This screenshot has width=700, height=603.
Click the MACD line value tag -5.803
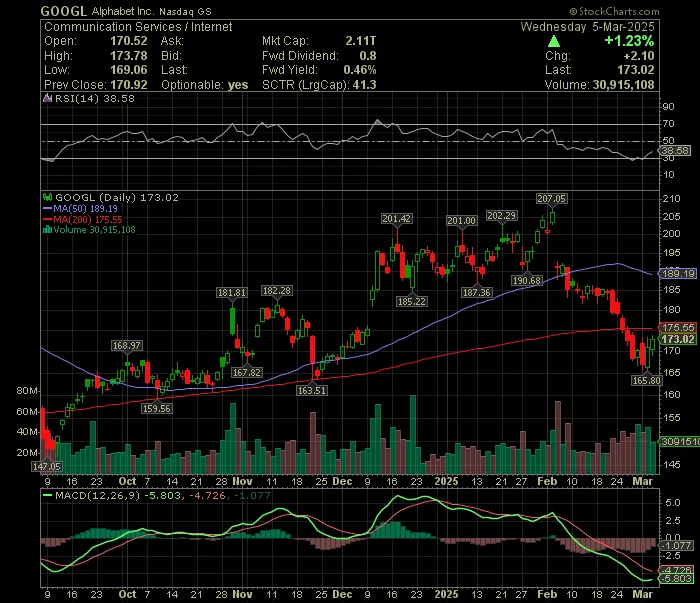tap(676, 578)
